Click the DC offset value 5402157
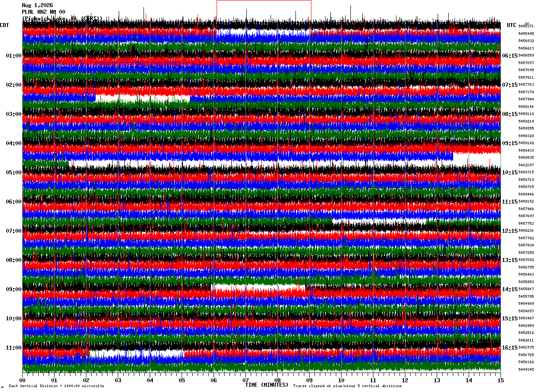 pos(526,165)
